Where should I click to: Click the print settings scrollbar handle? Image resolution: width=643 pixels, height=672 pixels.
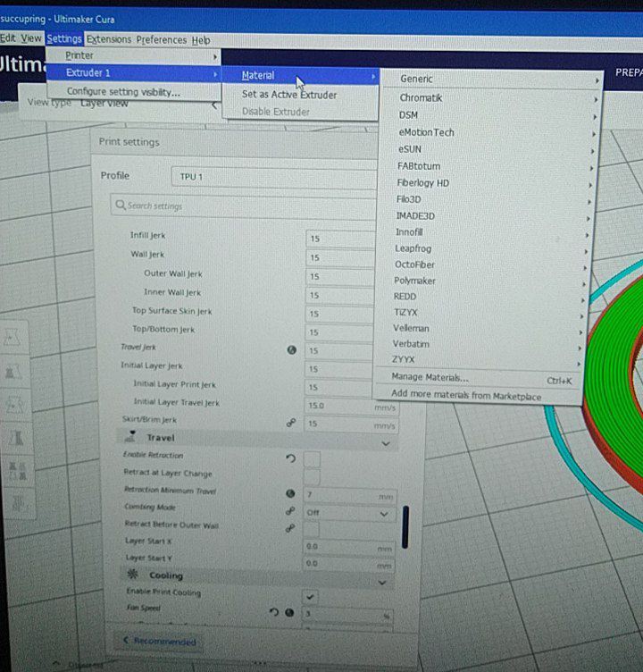(x=405, y=527)
